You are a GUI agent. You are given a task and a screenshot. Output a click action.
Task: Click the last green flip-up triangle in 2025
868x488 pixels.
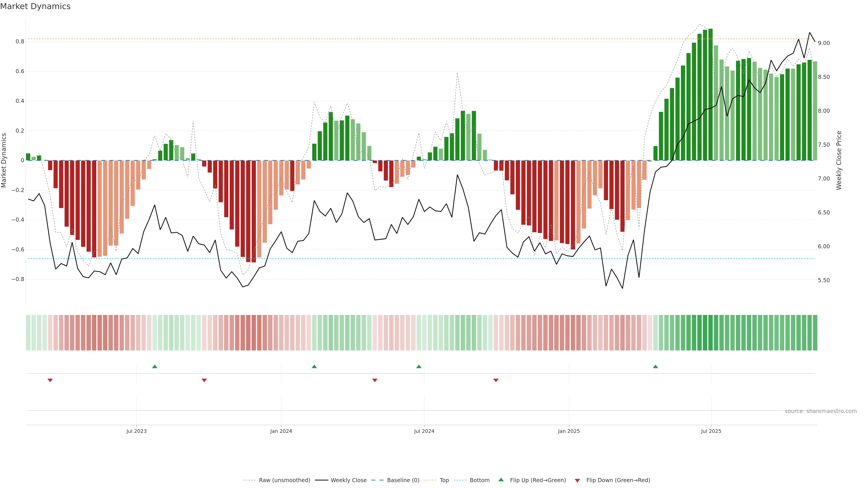(655, 366)
